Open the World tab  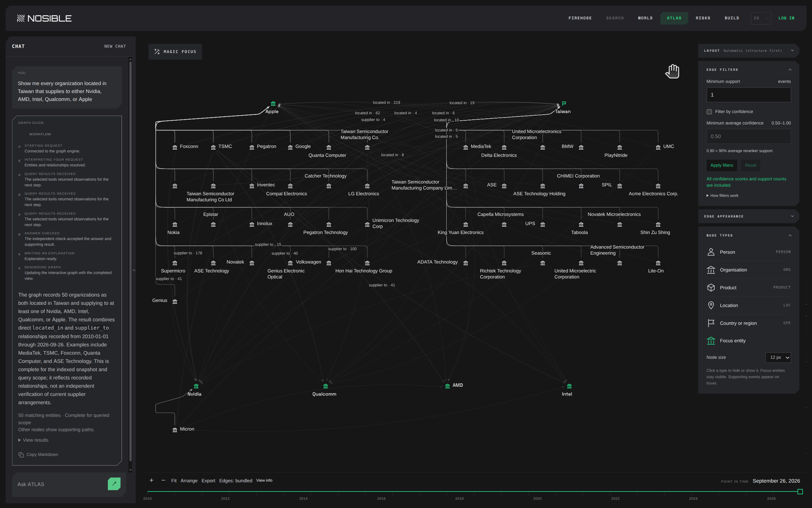[x=645, y=18]
